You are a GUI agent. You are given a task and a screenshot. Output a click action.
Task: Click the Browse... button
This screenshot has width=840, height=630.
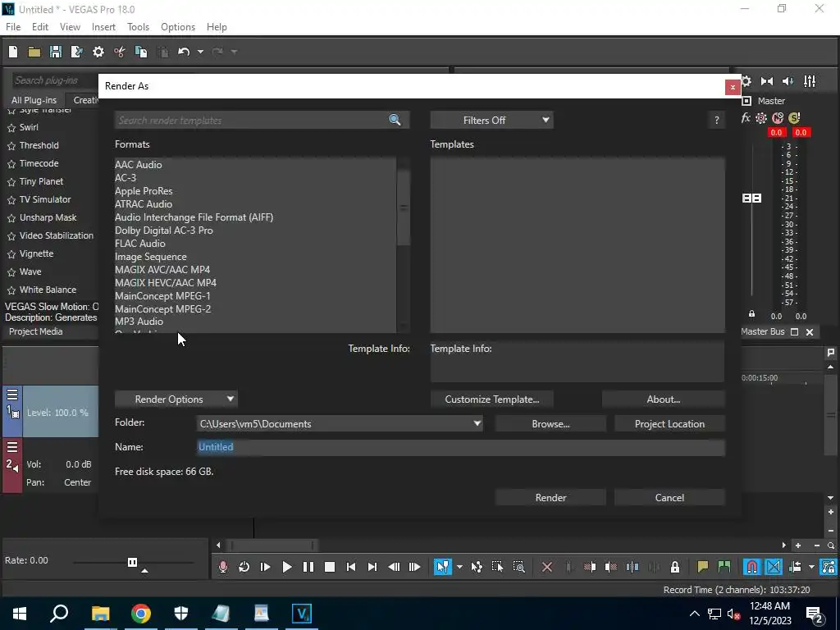coord(550,424)
